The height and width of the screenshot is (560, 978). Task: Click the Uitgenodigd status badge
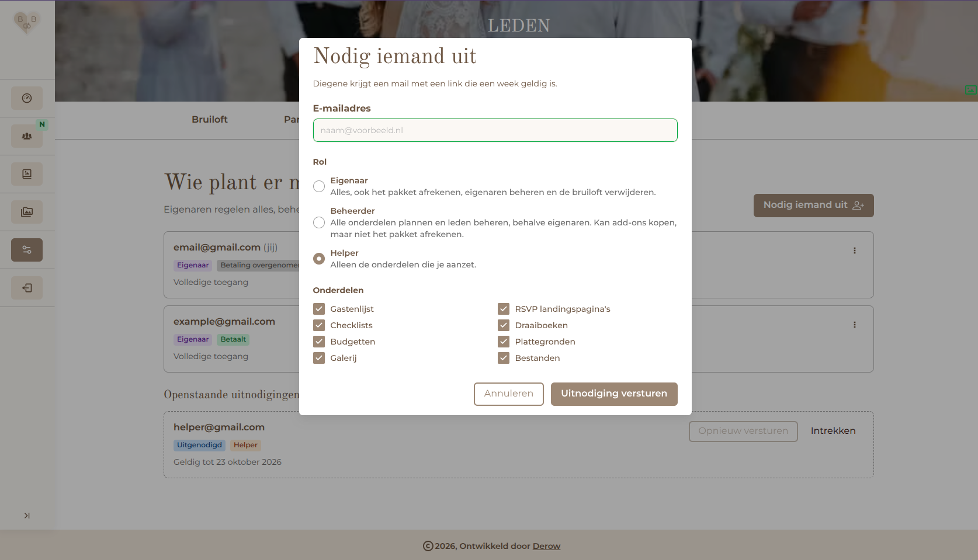click(x=199, y=445)
